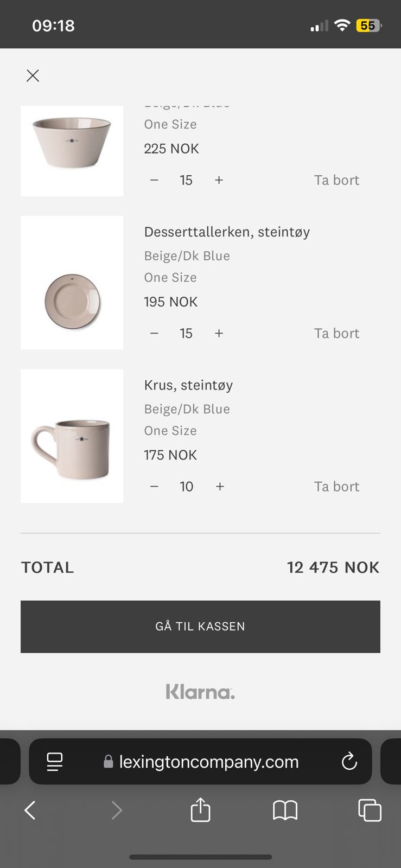Reload the page in Safari

coord(349,761)
